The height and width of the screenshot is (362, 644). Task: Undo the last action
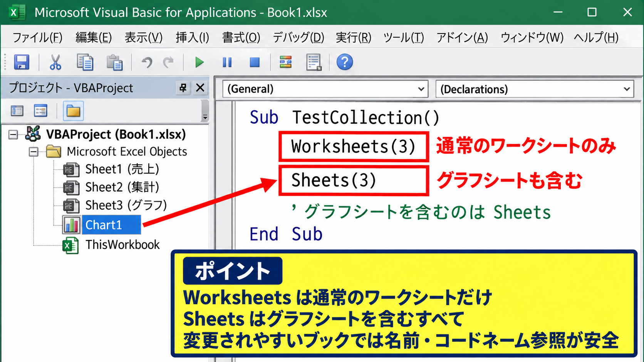click(147, 62)
